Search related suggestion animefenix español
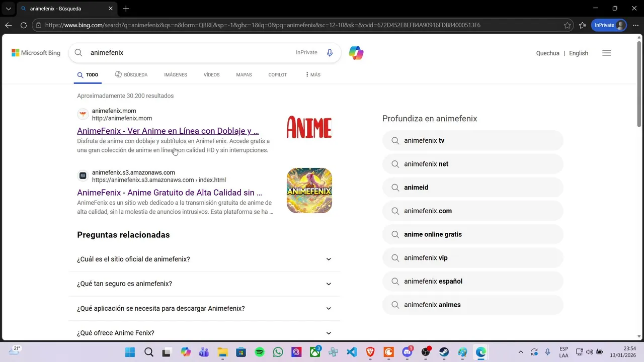 coord(473,282)
